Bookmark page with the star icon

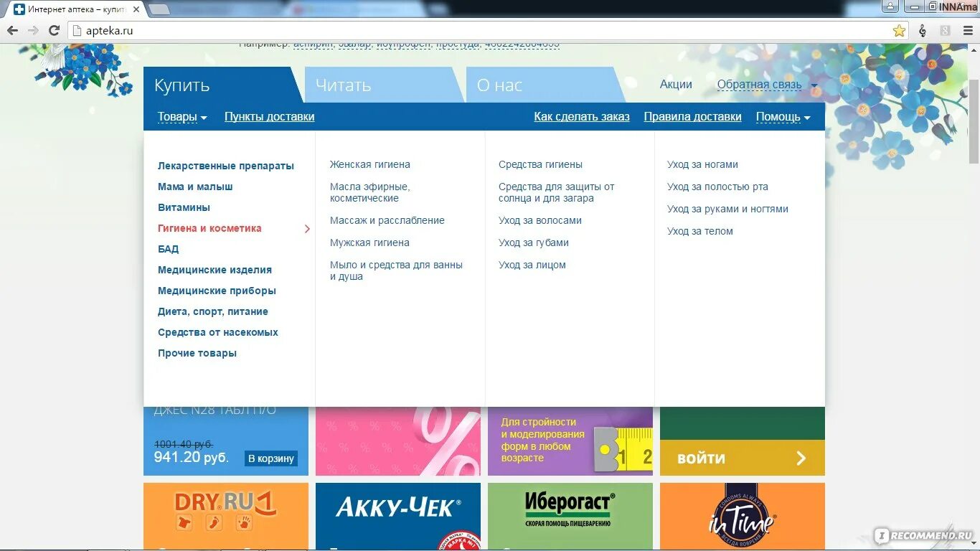tap(899, 31)
